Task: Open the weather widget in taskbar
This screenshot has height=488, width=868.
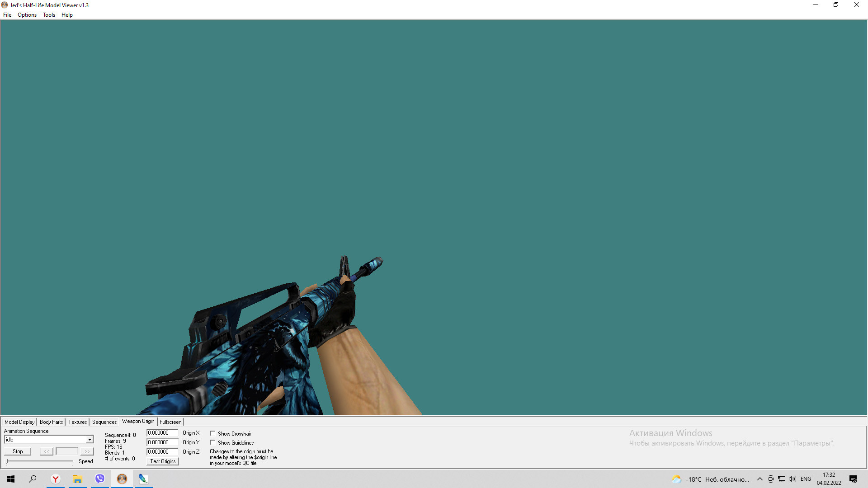Action: pos(711,479)
